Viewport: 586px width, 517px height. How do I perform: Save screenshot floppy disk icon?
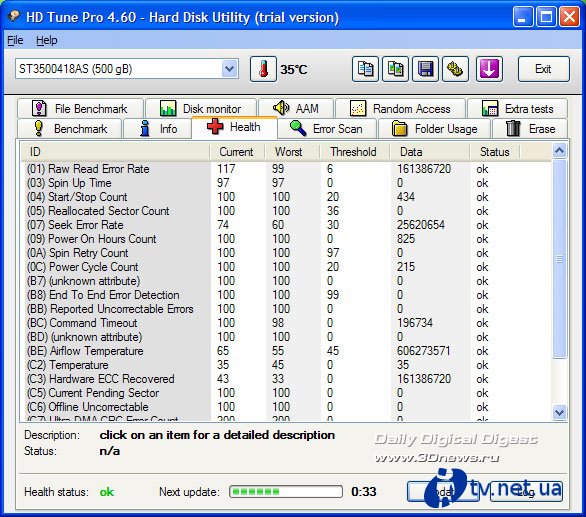pyautogui.click(x=425, y=69)
